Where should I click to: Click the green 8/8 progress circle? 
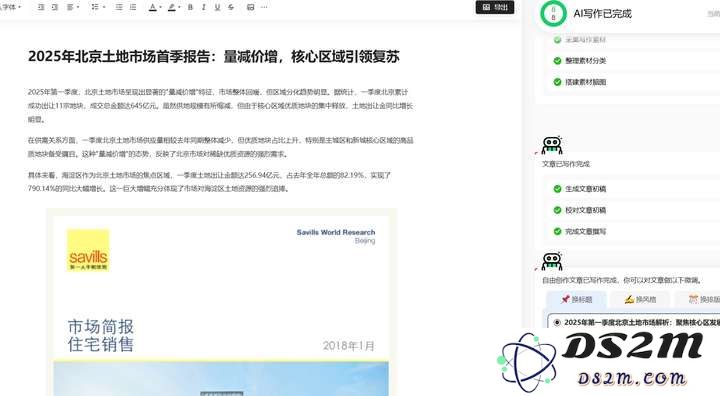coord(553,14)
